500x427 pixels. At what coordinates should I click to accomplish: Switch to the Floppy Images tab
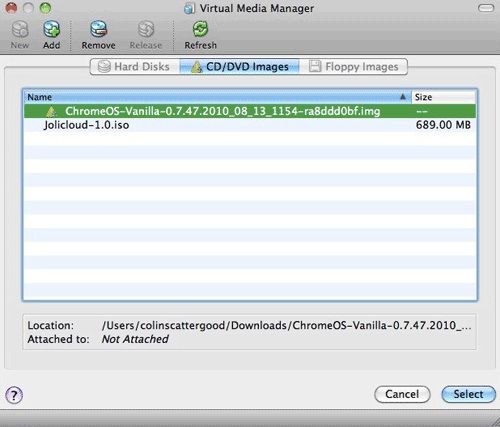(x=353, y=67)
